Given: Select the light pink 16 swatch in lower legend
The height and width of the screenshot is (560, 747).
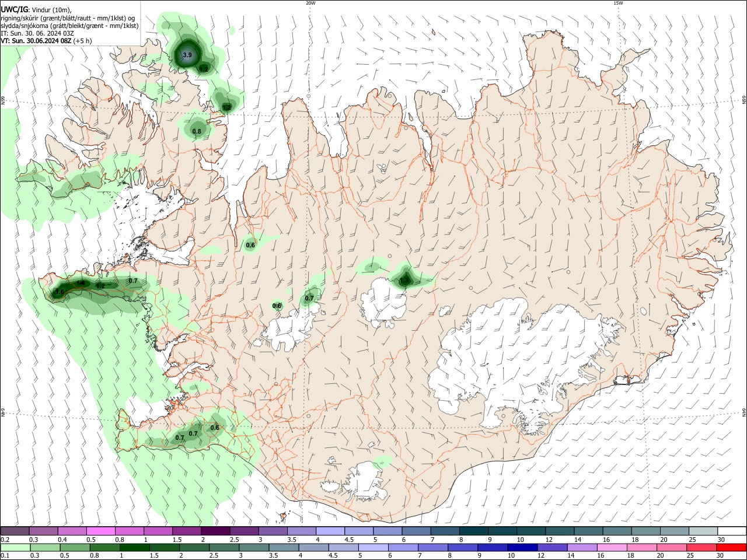Looking at the screenshot, I should 612,548.
